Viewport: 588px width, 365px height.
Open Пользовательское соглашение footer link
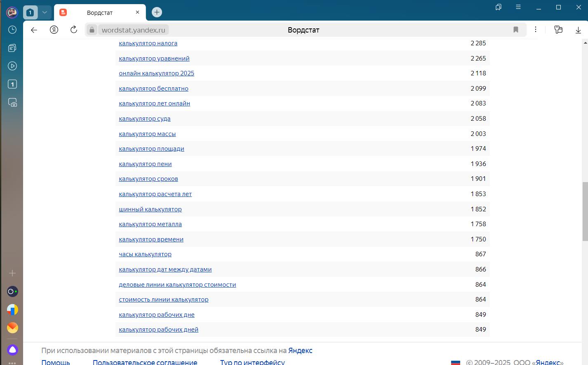[145, 363]
